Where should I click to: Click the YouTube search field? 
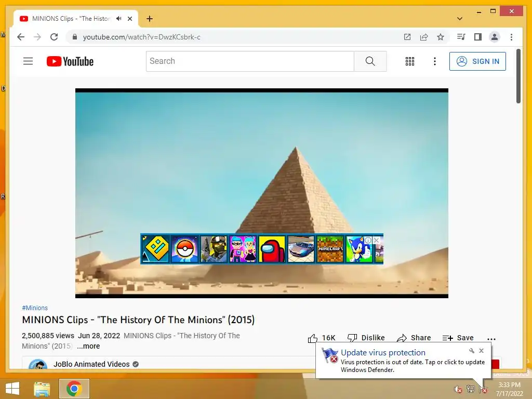click(x=250, y=61)
